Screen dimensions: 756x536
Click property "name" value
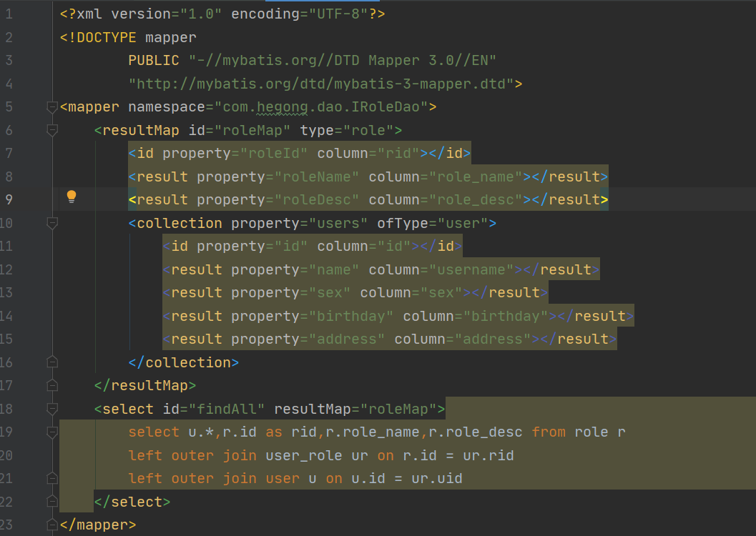point(333,269)
